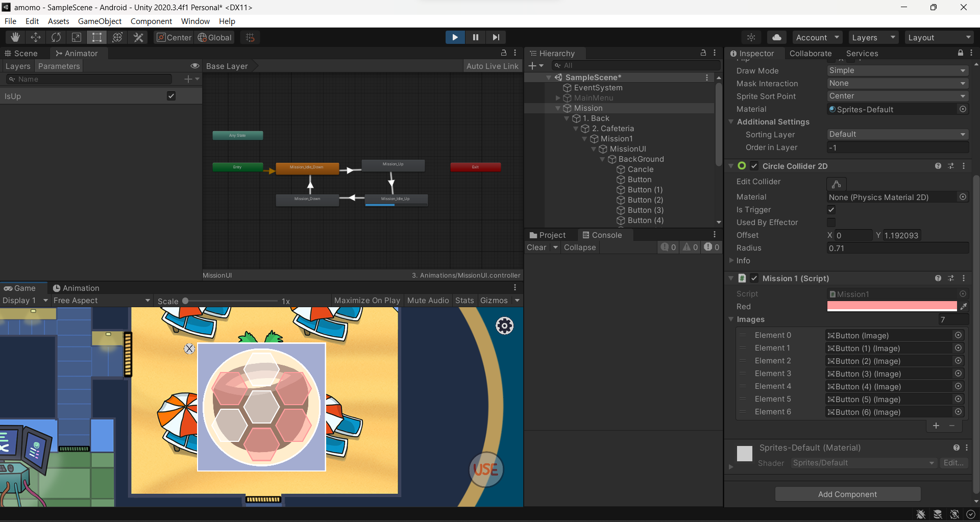
Task: Click Hierarchy create plus button
Action: [535, 66]
